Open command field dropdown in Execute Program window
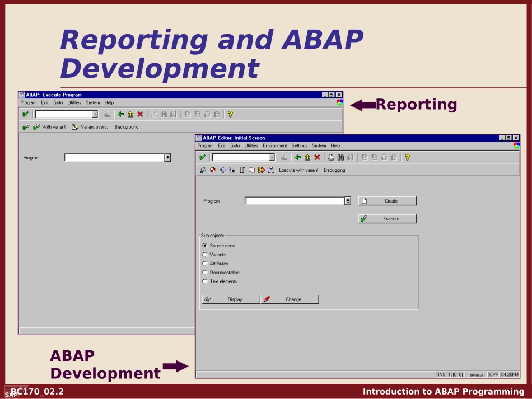 [x=95, y=114]
